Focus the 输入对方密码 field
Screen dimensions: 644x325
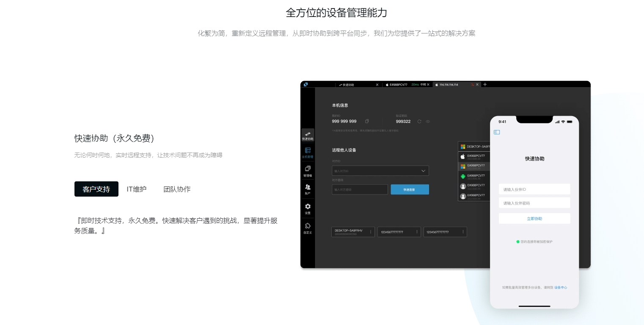coord(360,189)
